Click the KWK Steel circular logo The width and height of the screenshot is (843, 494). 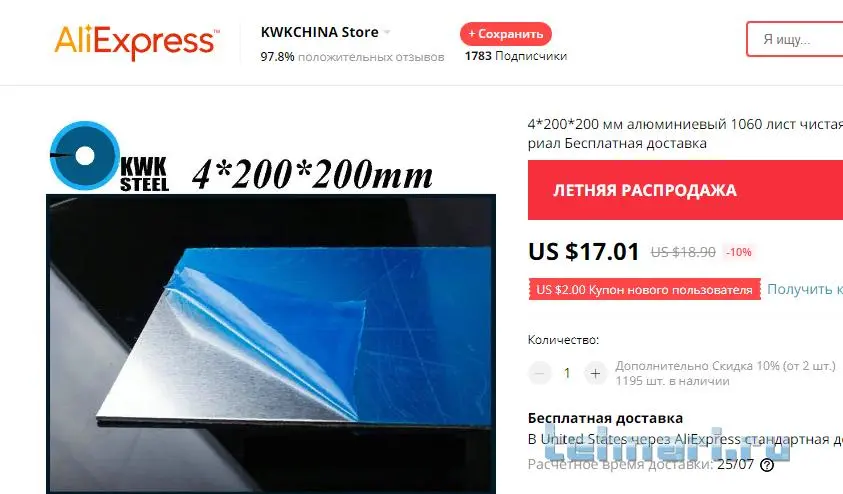pyautogui.click(x=84, y=156)
